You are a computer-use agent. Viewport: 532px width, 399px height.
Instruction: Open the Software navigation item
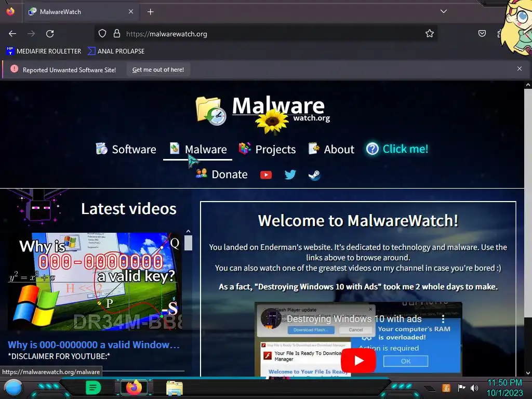126,149
